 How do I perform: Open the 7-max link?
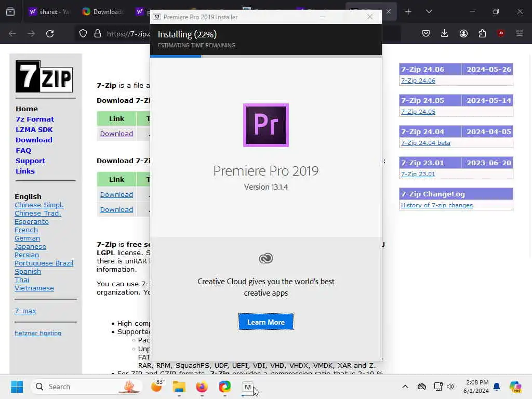[25, 311]
